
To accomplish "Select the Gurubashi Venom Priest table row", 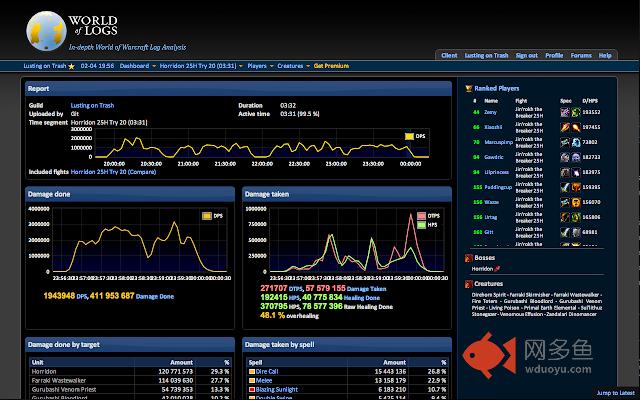I will (x=131, y=389).
